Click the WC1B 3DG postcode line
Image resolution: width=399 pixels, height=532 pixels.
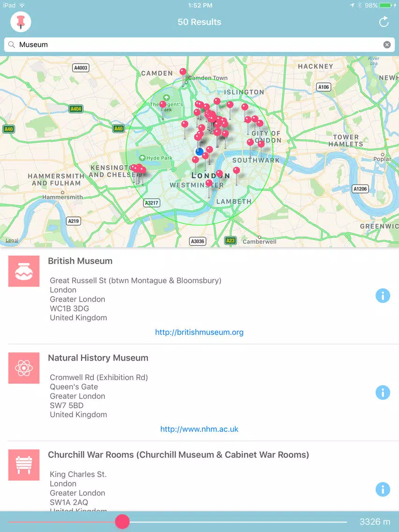70,309
